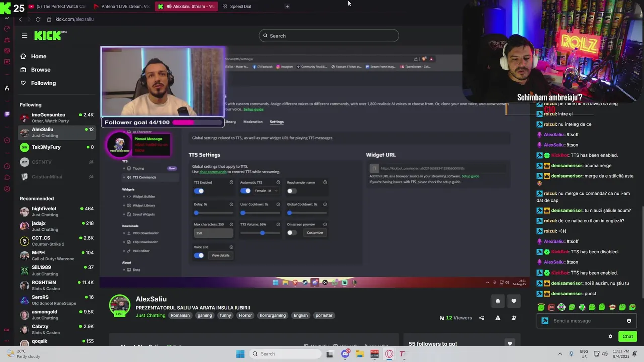Click the Windows taskbar Search box
The image size is (644, 362).
285,354
